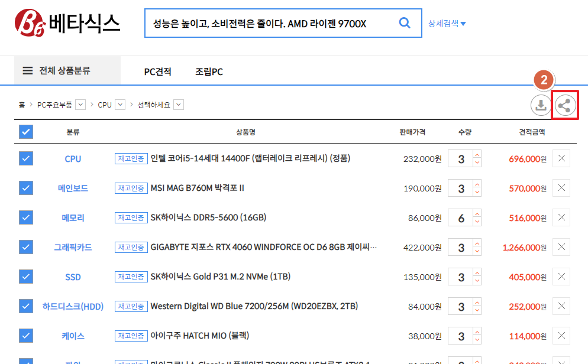This screenshot has height=364, width=588.
Task: Click the 하드디스크(HDD) category link
Action: (73, 307)
